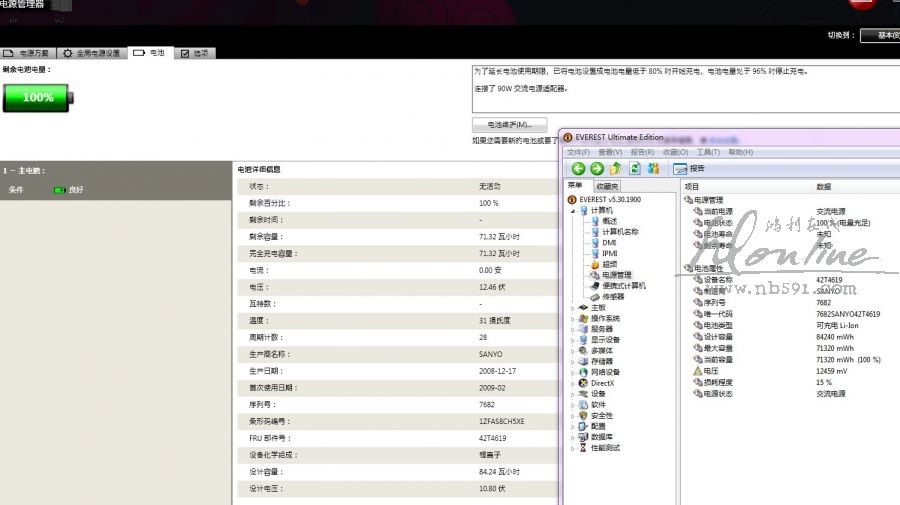900x505 pixels.
Task: Switch to the 收藏夹 favorites tab
Action: click(x=607, y=186)
